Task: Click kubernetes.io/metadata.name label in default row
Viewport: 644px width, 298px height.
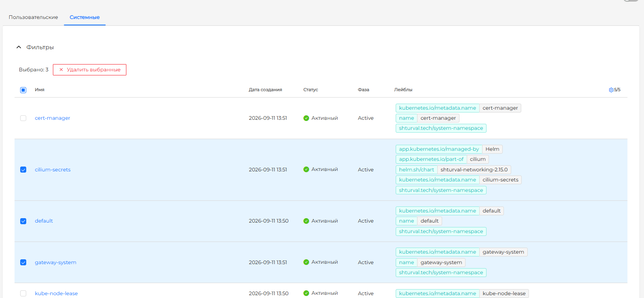Action: click(x=438, y=211)
